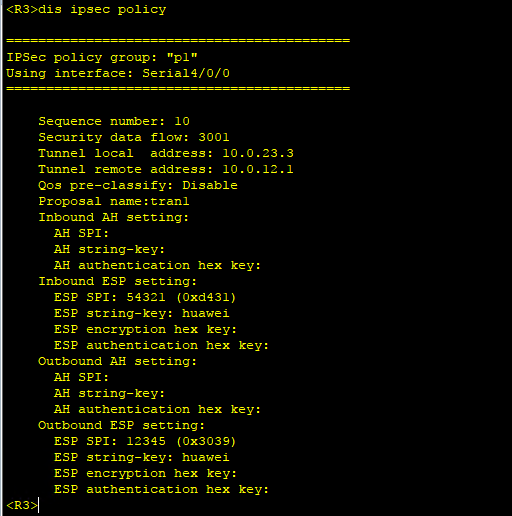Click the tunnel local address 10.0.23.3
512x516 pixels.
click(x=258, y=153)
